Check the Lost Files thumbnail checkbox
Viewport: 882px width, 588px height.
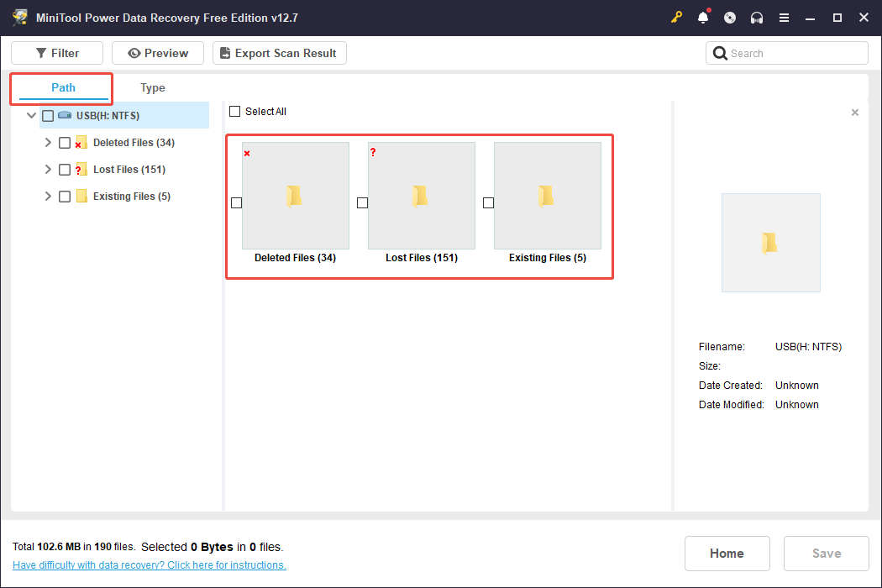pos(362,202)
